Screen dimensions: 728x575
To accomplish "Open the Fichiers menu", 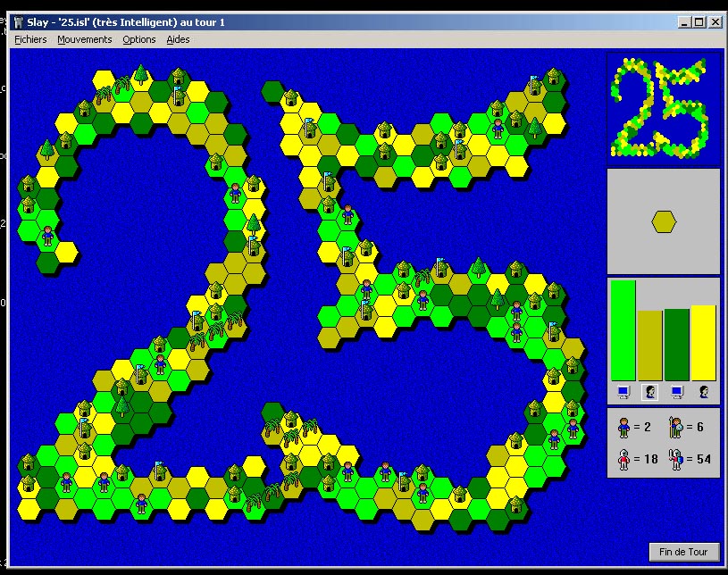I will click(x=30, y=39).
